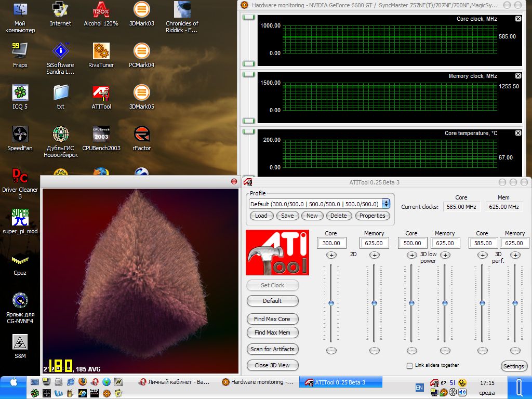532x399 pixels.
Task: Click the taskbar clock showing 17:15
Action: click(487, 383)
